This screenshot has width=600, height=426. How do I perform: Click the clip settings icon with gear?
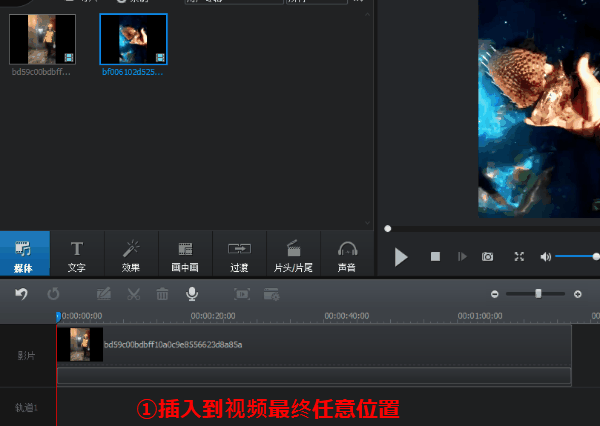coord(272,294)
